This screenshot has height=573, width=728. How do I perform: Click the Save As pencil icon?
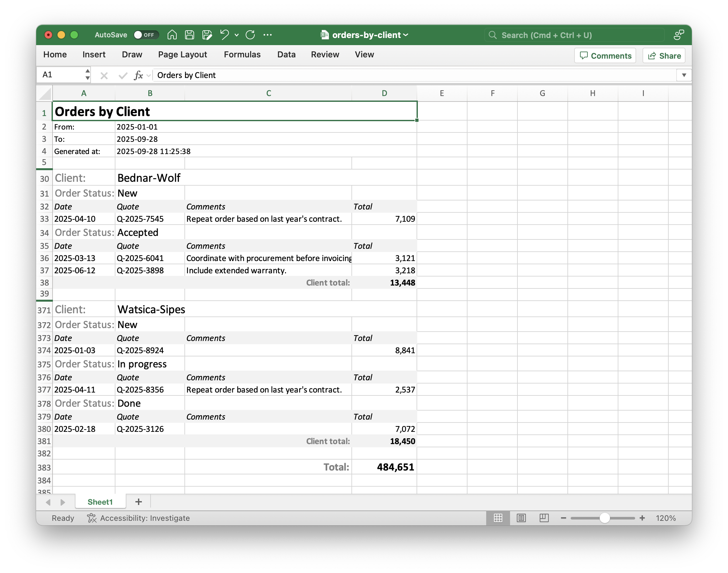(207, 35)
